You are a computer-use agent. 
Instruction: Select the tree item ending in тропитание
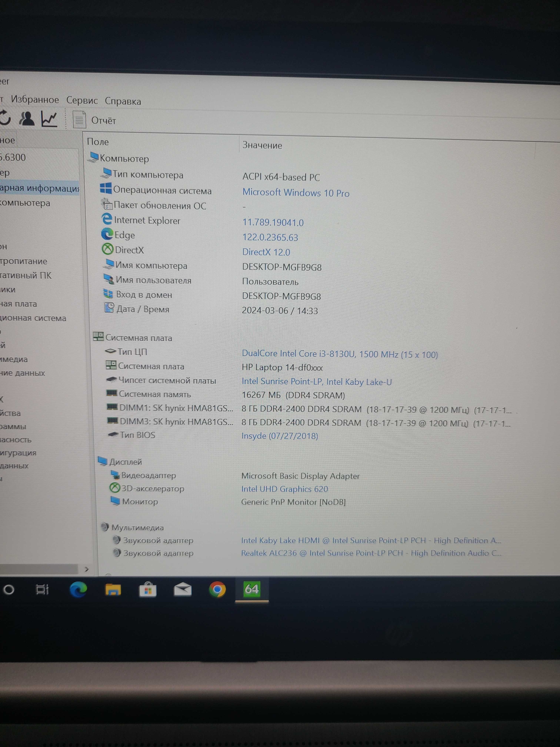(x=24, y=261)
